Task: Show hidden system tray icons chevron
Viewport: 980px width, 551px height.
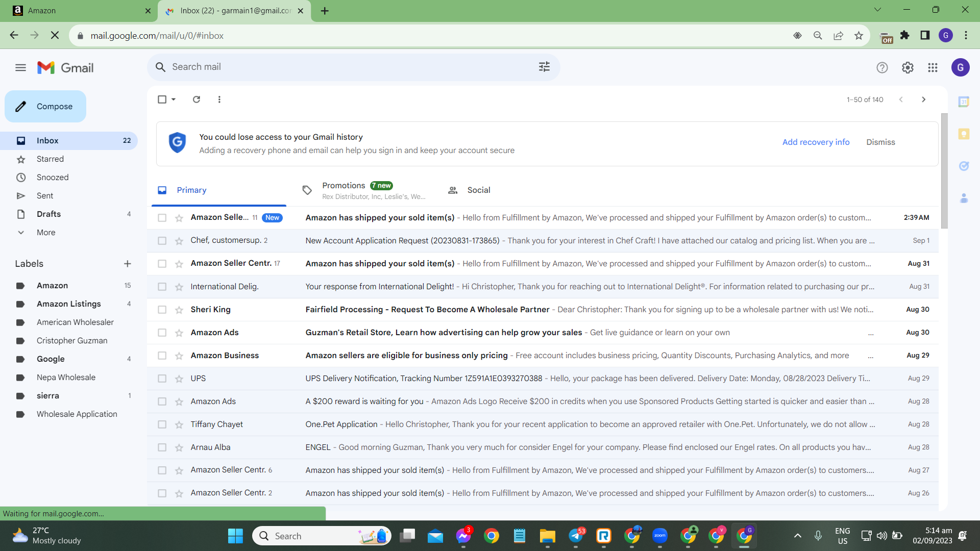Action: point(798,536)
